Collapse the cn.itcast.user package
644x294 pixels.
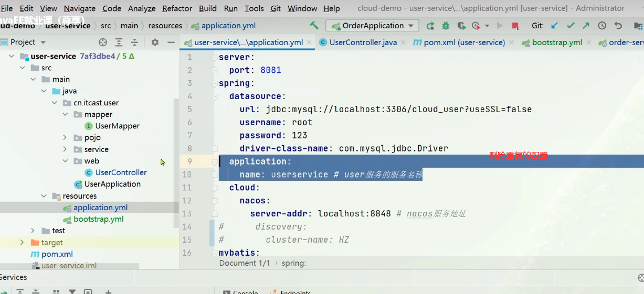pyautogui.click(x=54, y=103)
